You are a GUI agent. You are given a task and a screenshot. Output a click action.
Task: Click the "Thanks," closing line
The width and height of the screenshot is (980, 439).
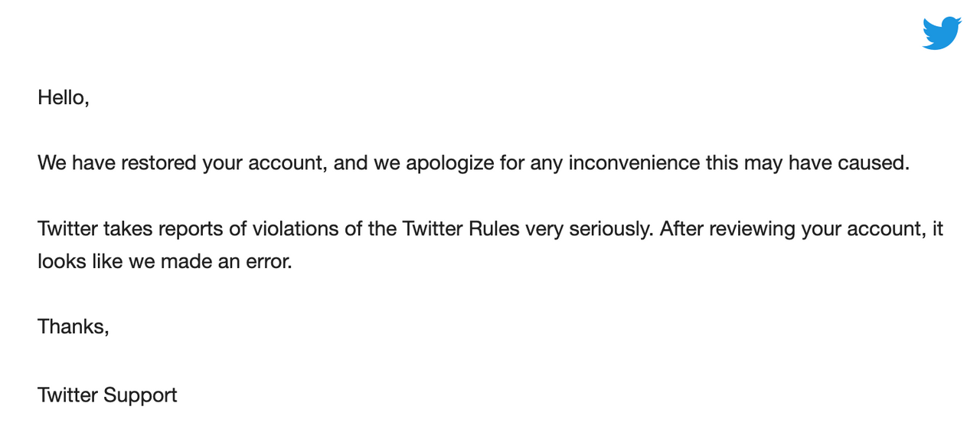click(73, 327)
